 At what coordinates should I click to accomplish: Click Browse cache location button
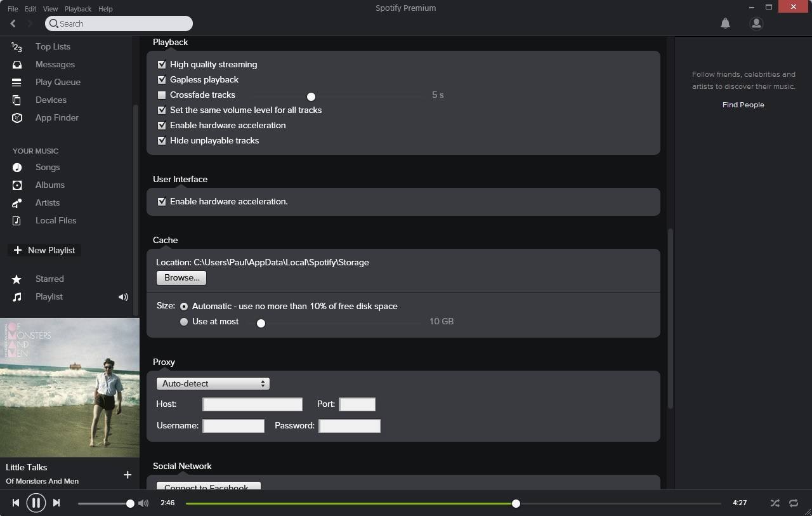pyautogui.click(x=181, y=278)
